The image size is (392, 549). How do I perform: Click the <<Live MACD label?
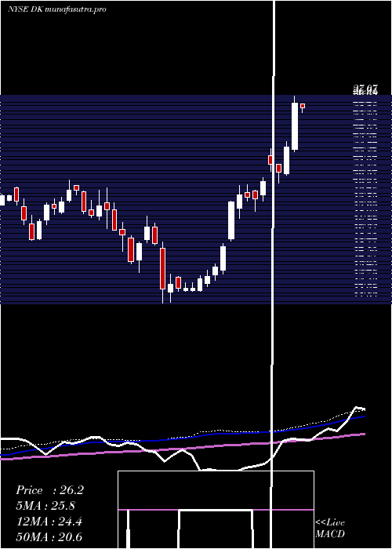coord(330,528)
